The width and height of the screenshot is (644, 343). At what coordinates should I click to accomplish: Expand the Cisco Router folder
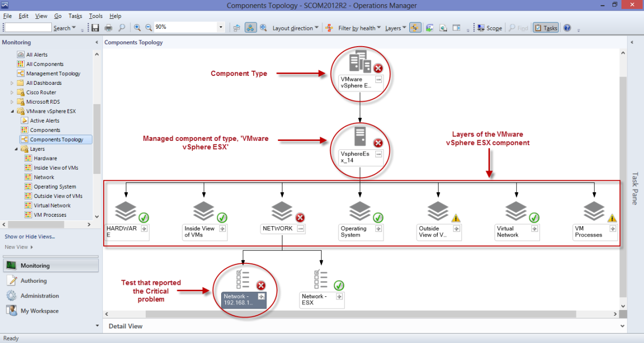(12, 92)
